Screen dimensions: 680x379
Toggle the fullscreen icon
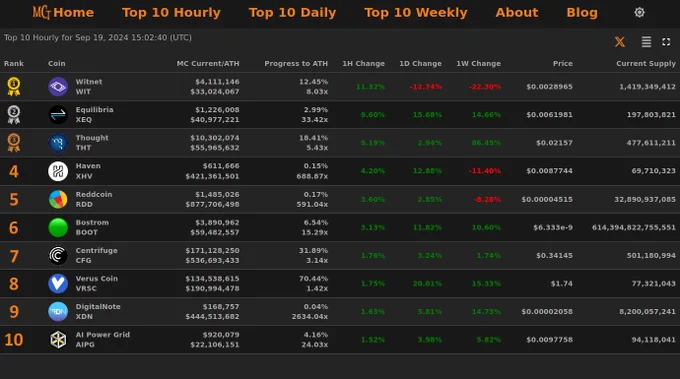[x=666, y=42]
